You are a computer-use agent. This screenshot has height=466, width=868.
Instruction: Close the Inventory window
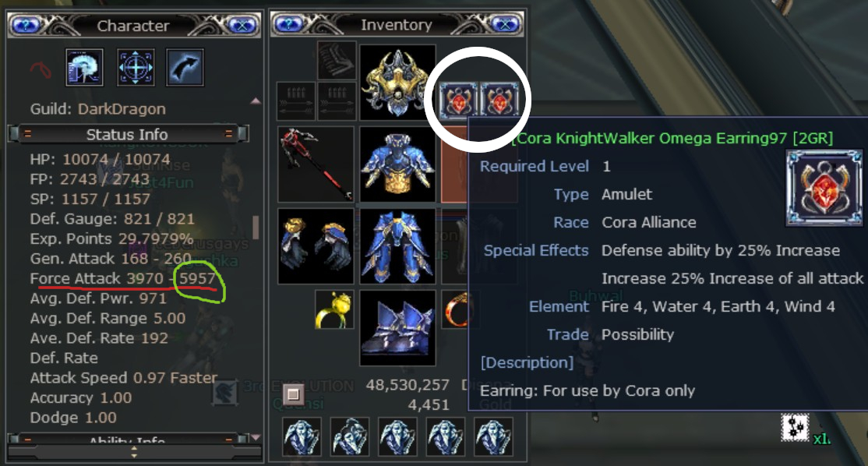pyautogui.click(x=504, y=24)
